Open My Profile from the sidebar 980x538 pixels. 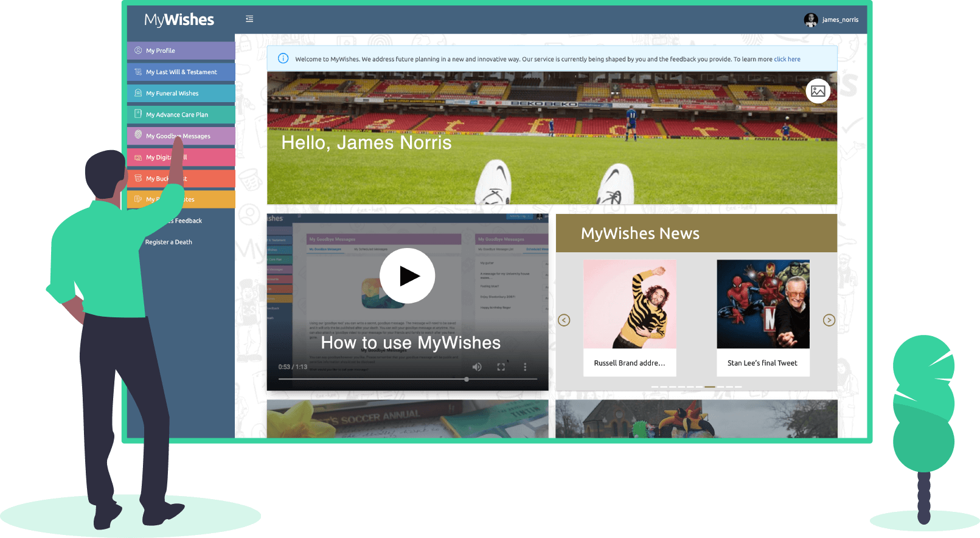tap(181, 50)
